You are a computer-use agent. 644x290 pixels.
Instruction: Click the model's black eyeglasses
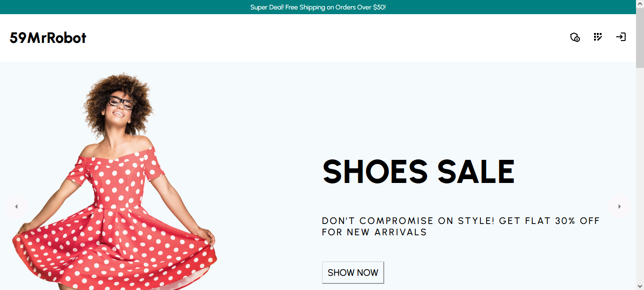click(120, 102)
